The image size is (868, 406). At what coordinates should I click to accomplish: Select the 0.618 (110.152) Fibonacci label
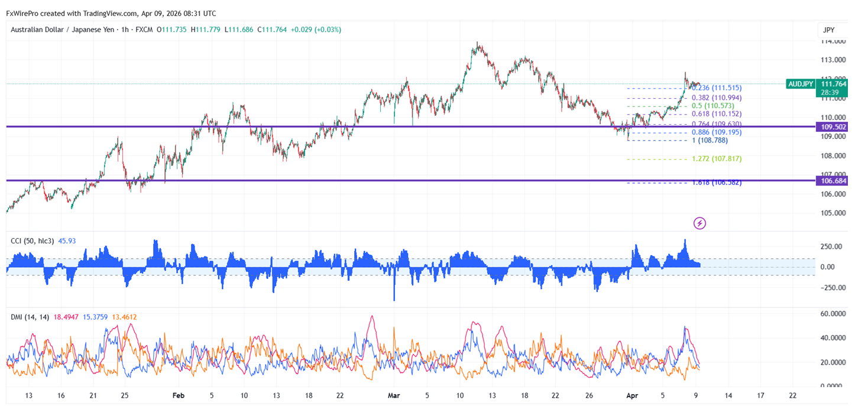pyautogui.click(x=717, y=113)
